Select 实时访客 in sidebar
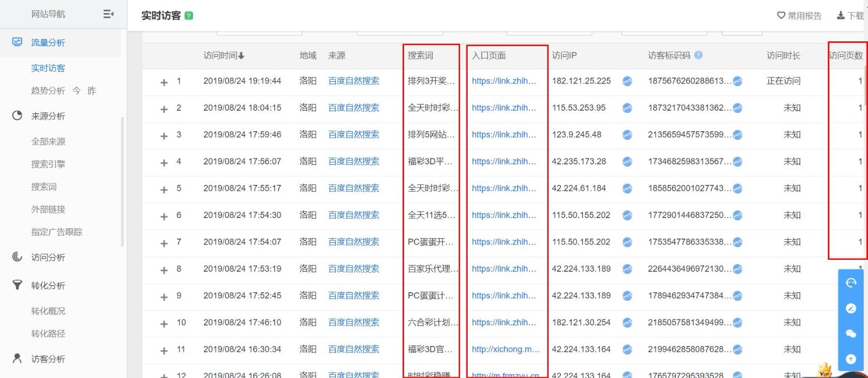Screen dimensions: 868x378 click(48, 68)
